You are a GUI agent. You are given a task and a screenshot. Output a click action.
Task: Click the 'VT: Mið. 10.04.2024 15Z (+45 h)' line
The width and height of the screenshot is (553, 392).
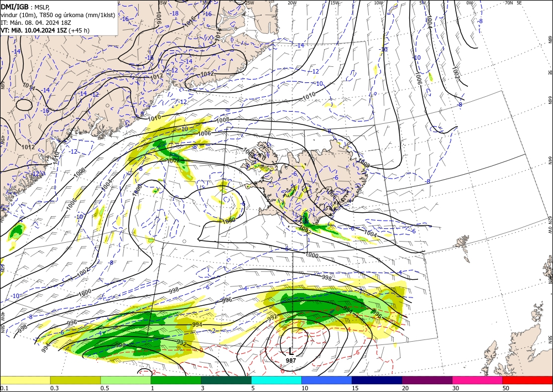[x=45, y=30]
